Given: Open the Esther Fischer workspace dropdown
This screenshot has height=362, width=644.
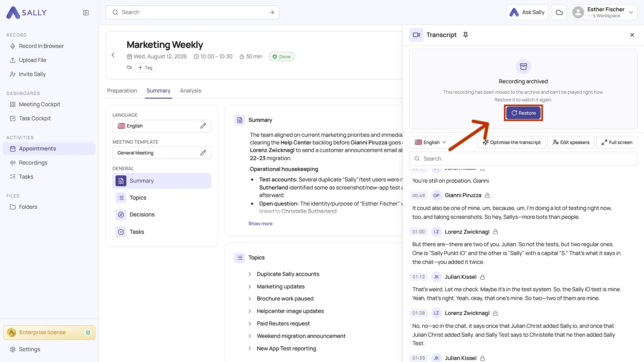Looking at the screenshot, I should pos(604,12).
